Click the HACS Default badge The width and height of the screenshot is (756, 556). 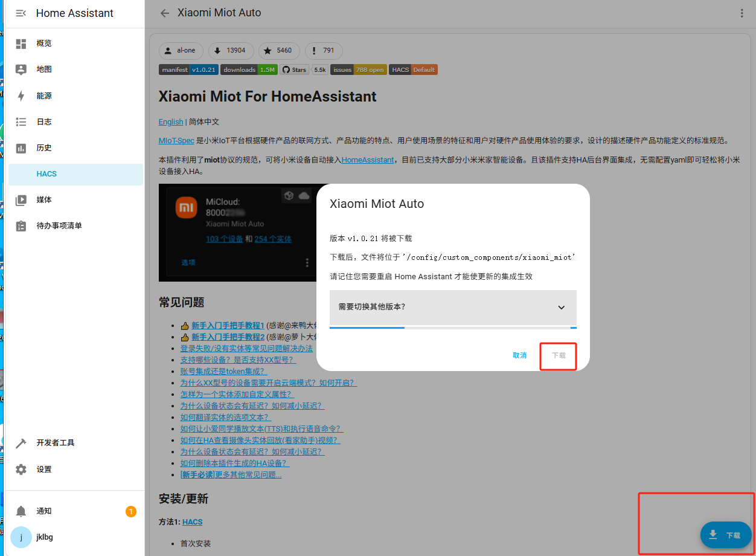coord(413,69)
